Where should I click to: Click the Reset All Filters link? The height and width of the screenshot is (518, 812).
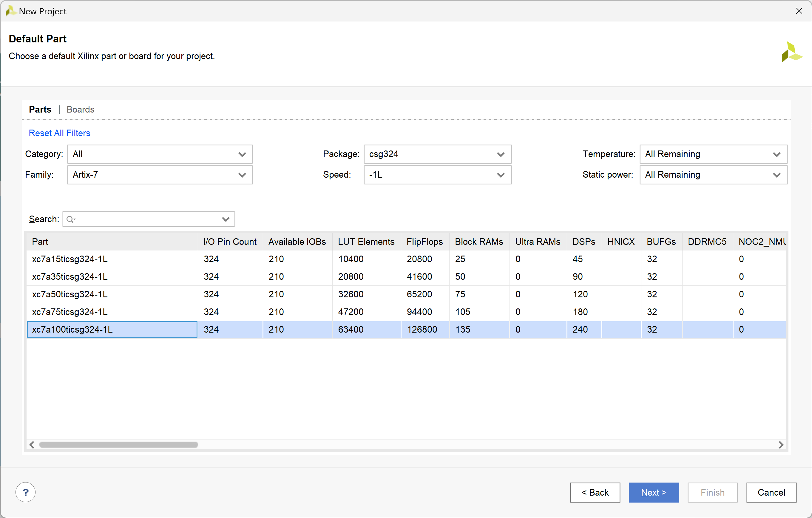click(x=60, y=133)
